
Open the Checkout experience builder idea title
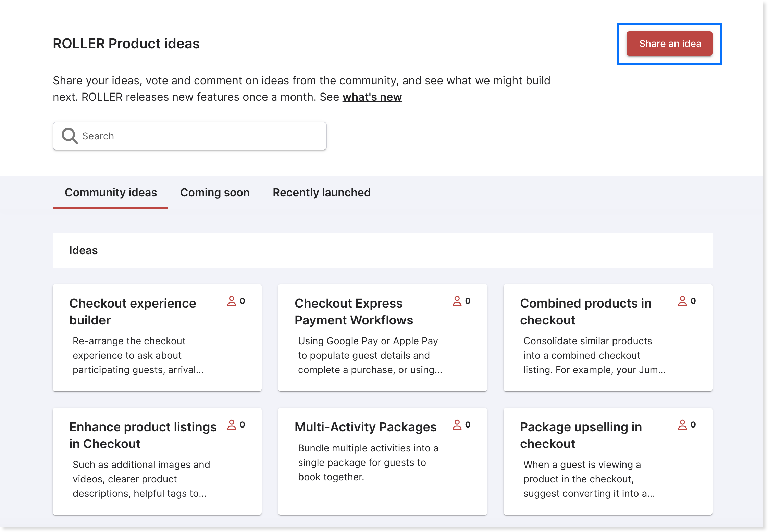pyautogui.click(x=133, y=312)
